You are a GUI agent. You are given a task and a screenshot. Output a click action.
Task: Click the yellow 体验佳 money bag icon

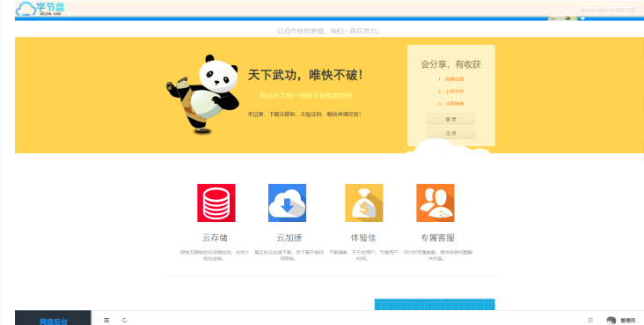(x=364, y=203)
